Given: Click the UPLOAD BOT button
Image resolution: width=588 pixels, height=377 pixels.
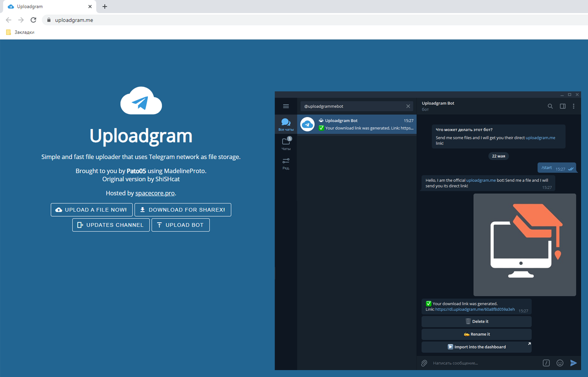Looking at the screenshot, I should [x=181, y=225].
